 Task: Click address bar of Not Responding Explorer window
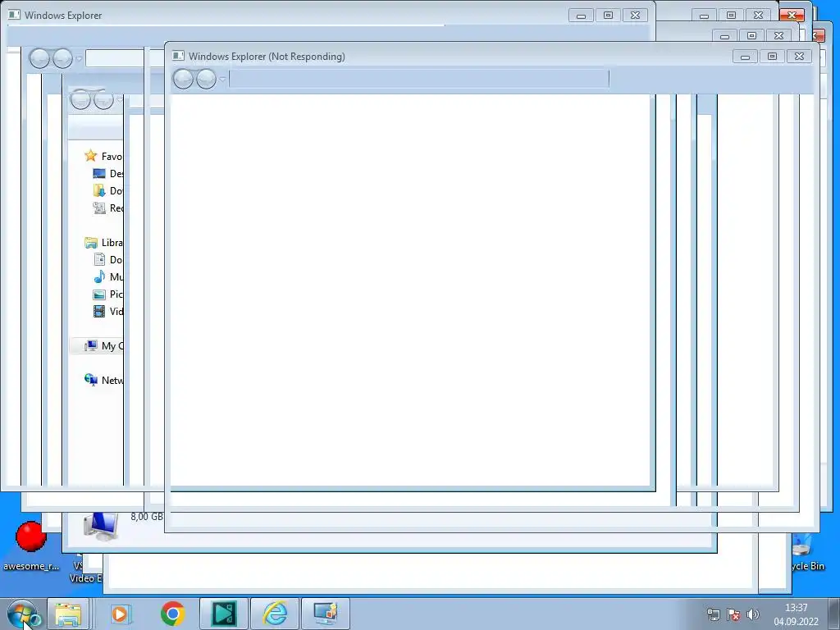pos(419,79)
